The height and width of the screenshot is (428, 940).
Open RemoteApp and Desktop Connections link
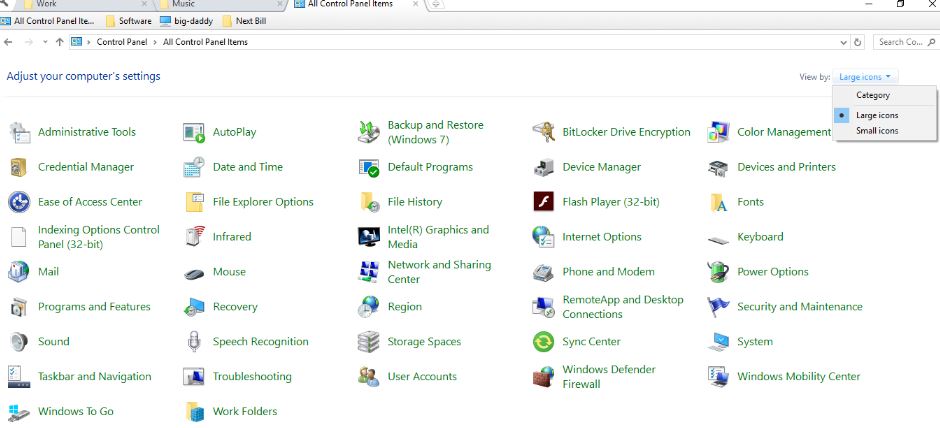coord(623,307)
